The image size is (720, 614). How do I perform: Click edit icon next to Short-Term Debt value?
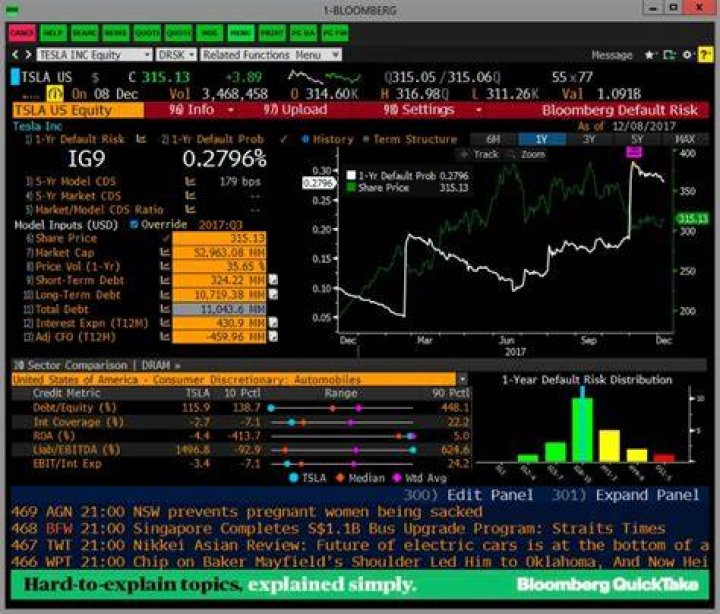point(273,280)
